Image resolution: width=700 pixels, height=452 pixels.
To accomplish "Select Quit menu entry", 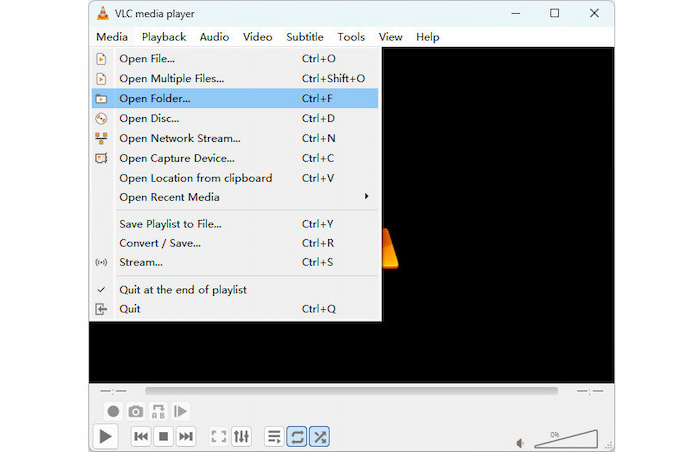I will pyautogui.click(x=235, y=309).
